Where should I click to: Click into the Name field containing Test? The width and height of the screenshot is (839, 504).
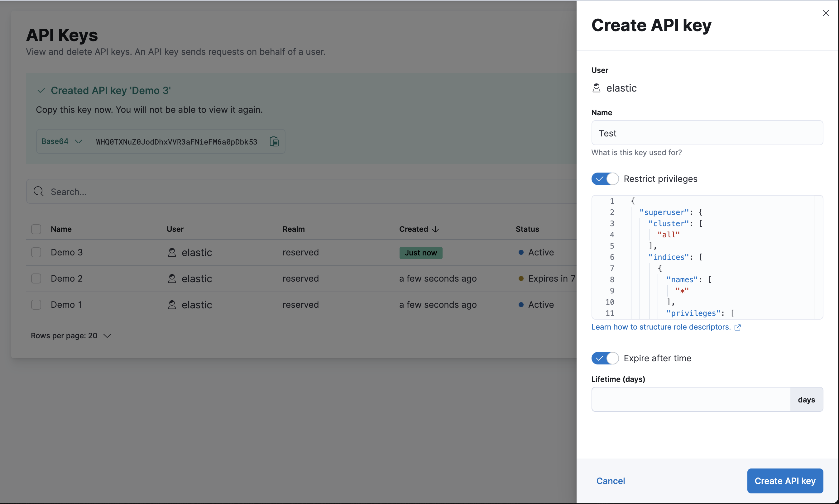pyautogui.click(x=707, y=133)
